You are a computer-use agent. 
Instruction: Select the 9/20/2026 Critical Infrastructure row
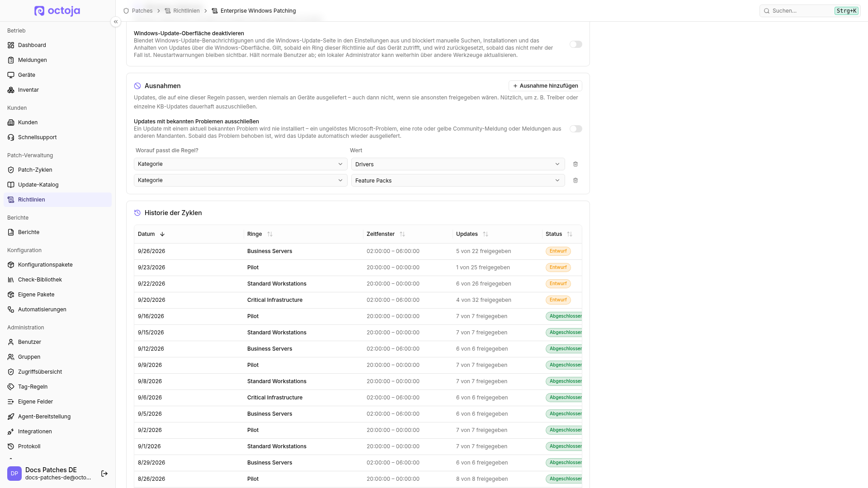pos(358,300)
